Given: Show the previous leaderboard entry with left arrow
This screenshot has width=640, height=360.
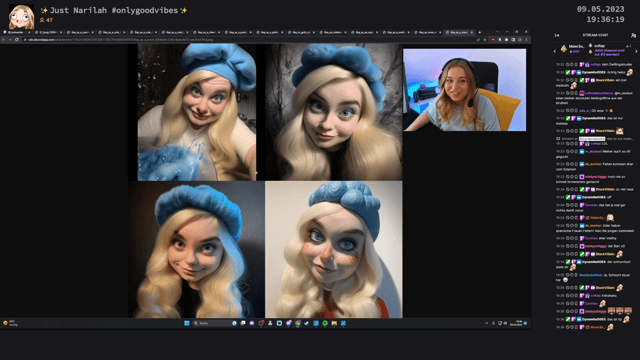Looking at the screenshot, I should coord(555,51).
